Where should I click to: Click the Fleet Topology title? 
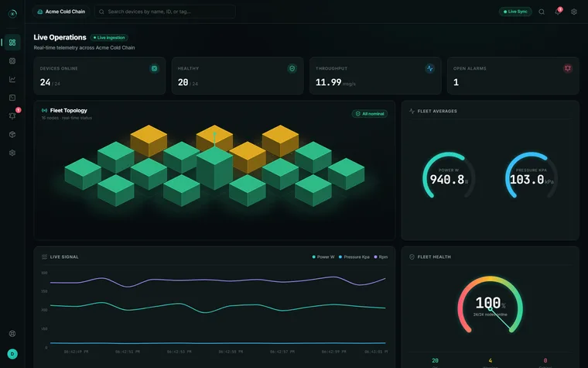pyautogui.click(x=69, y=110)
